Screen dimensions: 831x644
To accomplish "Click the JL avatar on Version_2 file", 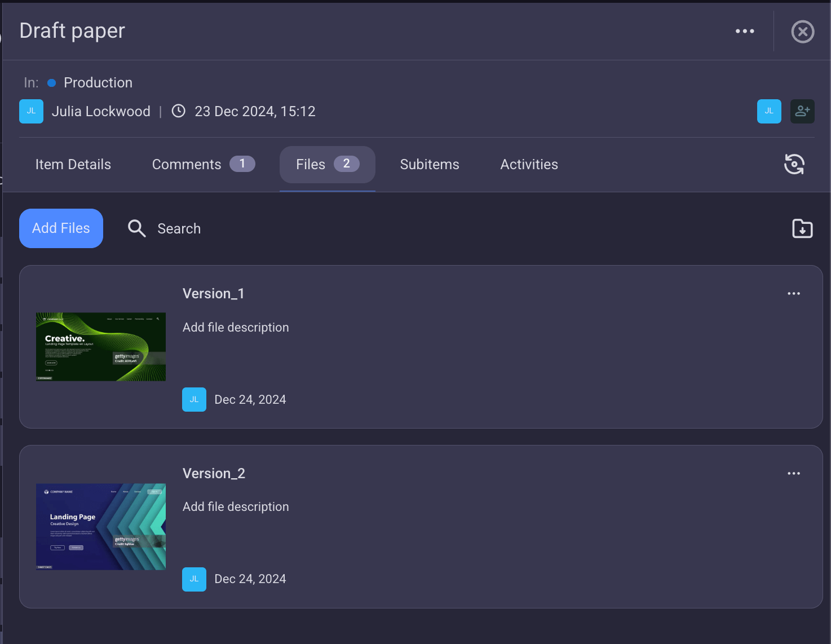I will tap(194, 579).
